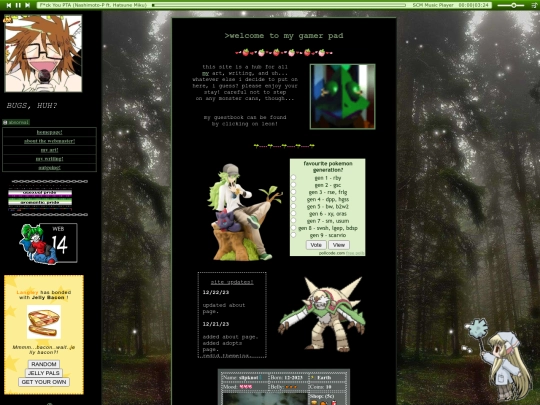Open JELLY PALS button
The height and width of the screenshot is (405, 540).
pyautogui.click(x=44, y=373)
